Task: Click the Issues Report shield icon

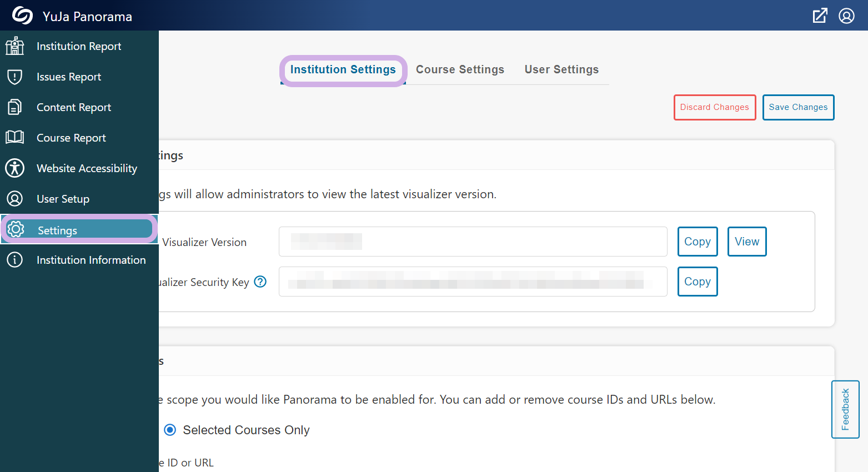Action: (15, 77)
